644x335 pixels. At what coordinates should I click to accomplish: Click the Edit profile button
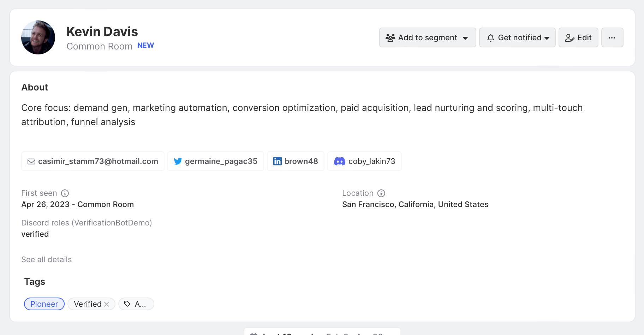click(578, 37)
